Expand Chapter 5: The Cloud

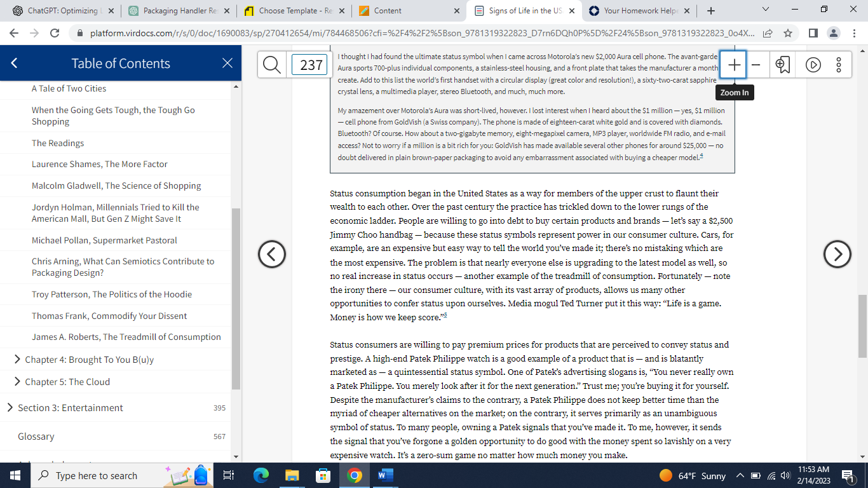[x=17, y=382]
